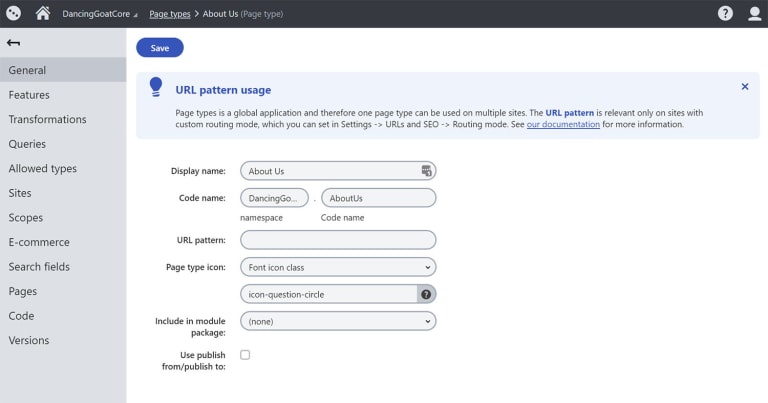Go to the home dashboard icon
Screen dimensions: 768x403
(43, 13)
